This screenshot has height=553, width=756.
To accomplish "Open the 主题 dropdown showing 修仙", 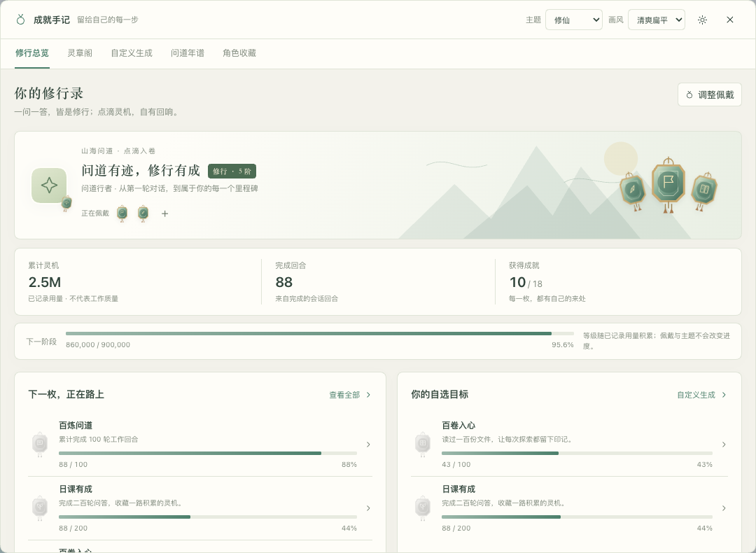I will click(x=574, y=20).
